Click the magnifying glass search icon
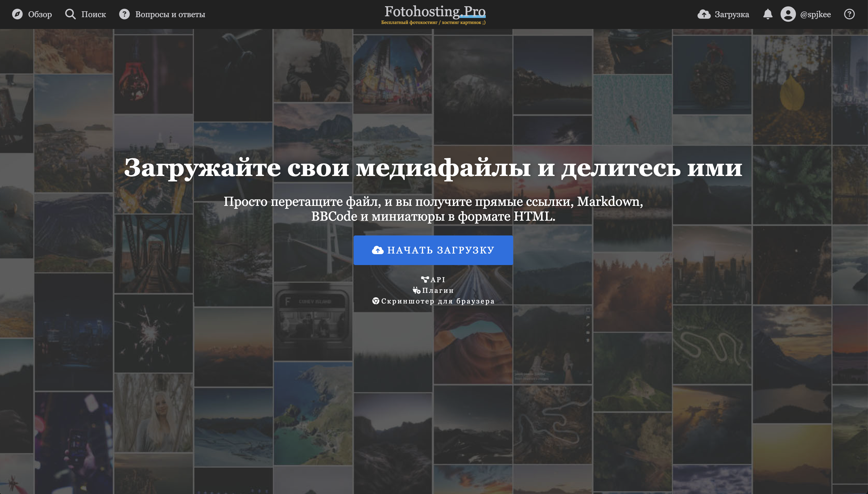This screenshot has height=494, width=868. point(70,14)
